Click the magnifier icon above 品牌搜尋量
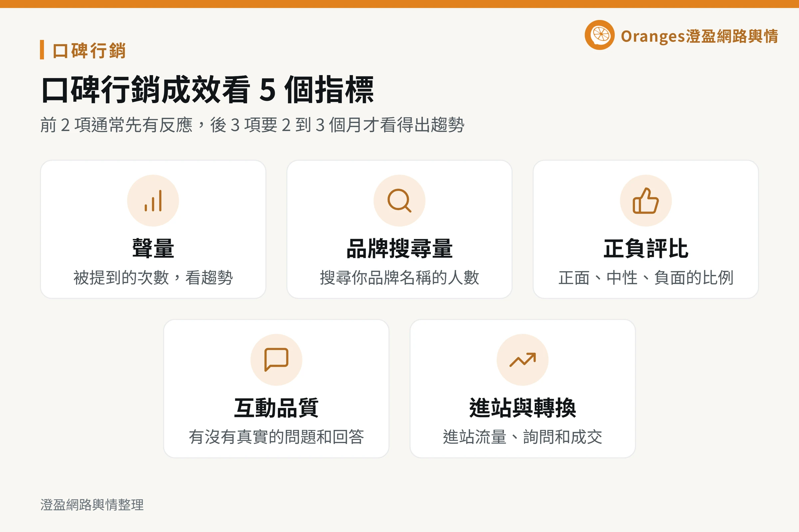 (400, 201)
